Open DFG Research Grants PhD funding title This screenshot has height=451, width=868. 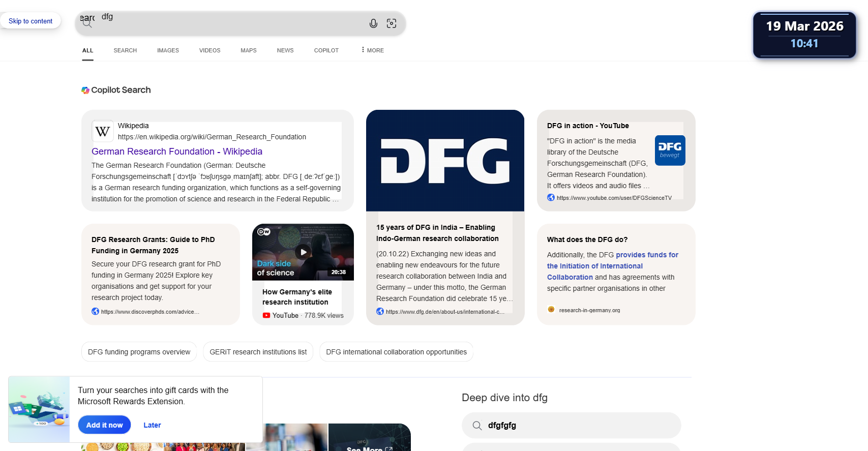(153, 245)
